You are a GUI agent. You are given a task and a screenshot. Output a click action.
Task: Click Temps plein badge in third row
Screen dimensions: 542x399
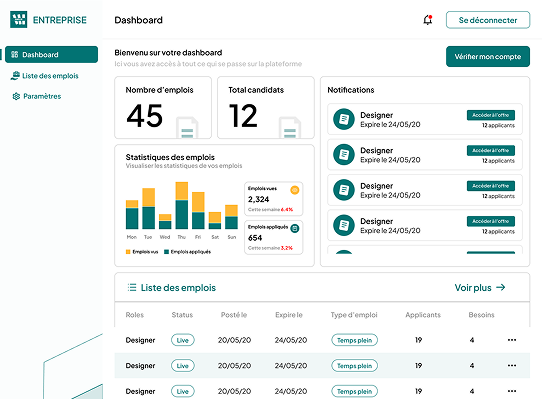point(355,391)
